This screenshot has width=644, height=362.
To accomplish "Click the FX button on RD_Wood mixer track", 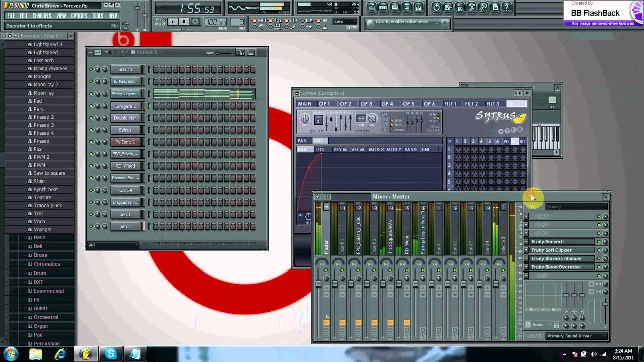I will tap(407, 323).
